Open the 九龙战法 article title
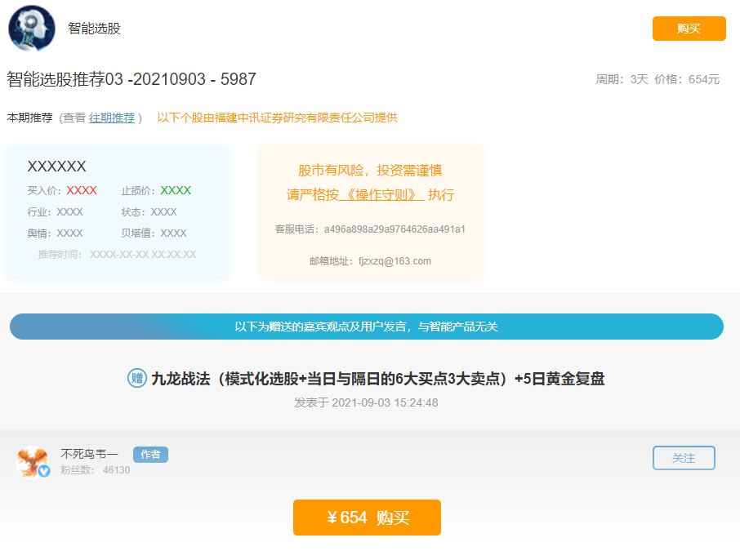The height and width of the screenshot is (560, 740). (x=377, y=379)
